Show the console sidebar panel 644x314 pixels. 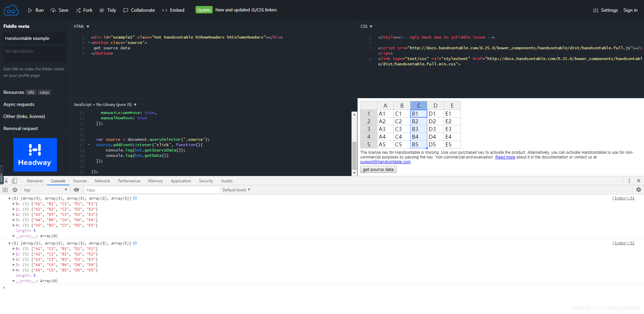(5, 190)
